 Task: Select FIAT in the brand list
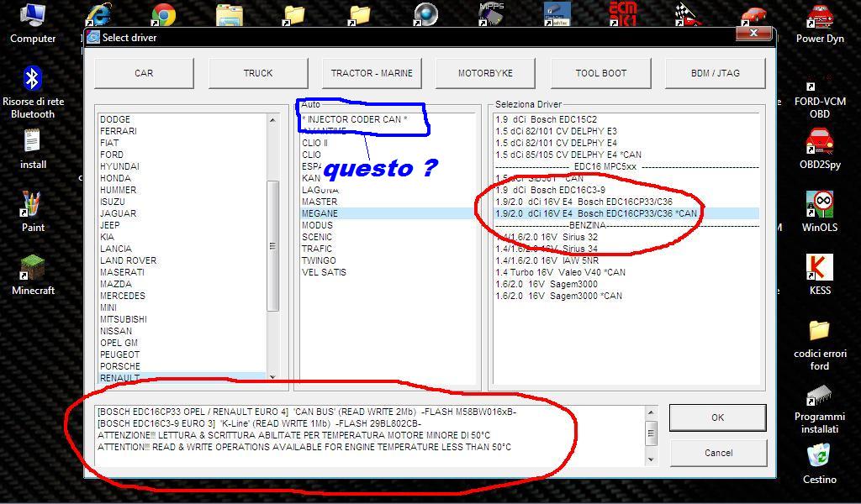109,143
